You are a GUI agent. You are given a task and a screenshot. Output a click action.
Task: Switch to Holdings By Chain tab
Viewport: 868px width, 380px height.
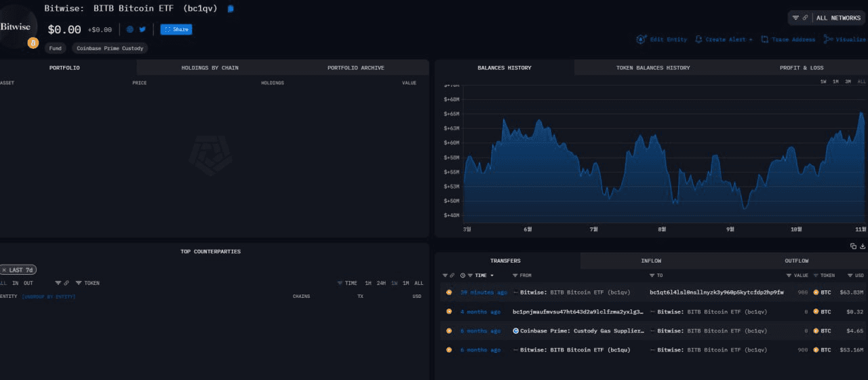[x=210, y=68]
